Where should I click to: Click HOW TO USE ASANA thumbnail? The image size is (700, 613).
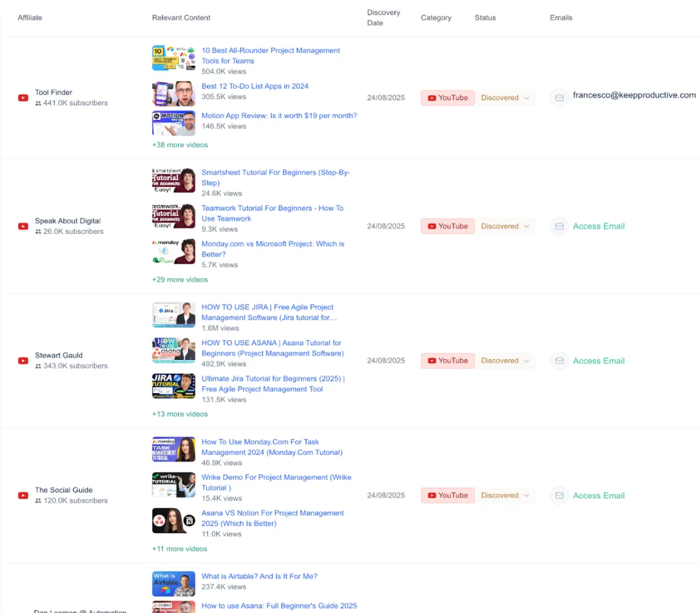tap(174, 350)
